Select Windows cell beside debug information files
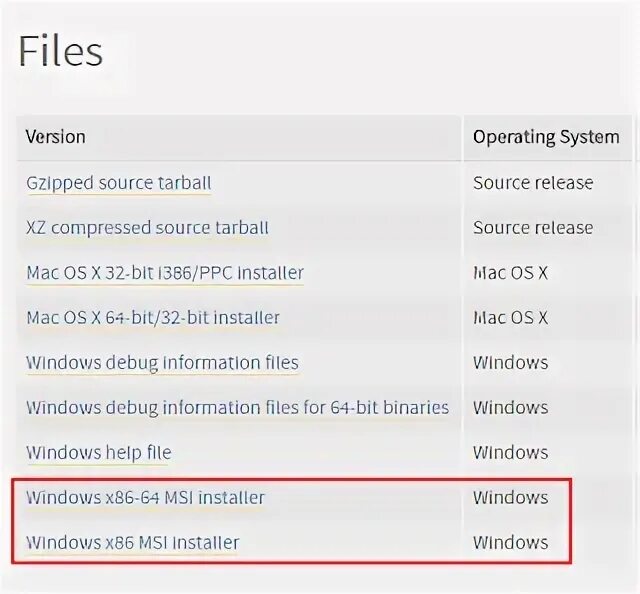The height and width of the screenshot is (594, 640). [511, 363]
